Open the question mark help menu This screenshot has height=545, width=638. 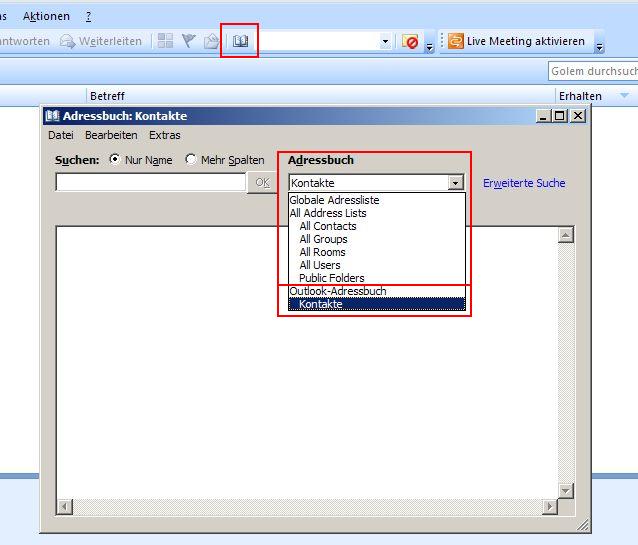click(88, 16)
